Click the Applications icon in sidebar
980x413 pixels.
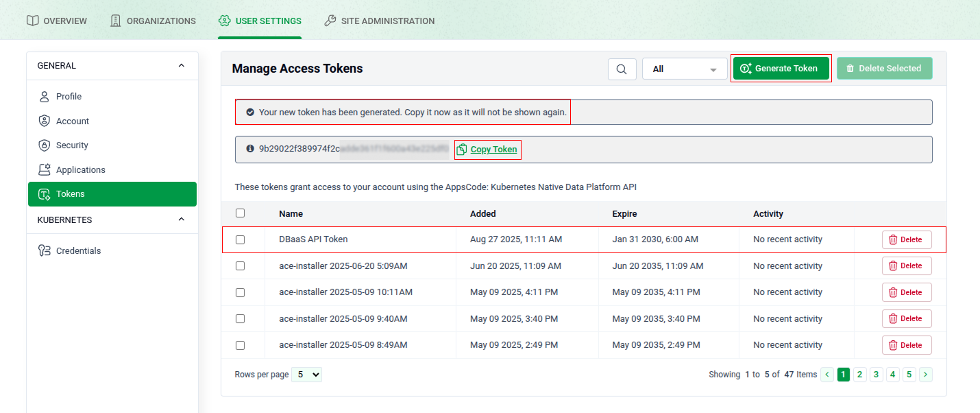pos(45,169)
